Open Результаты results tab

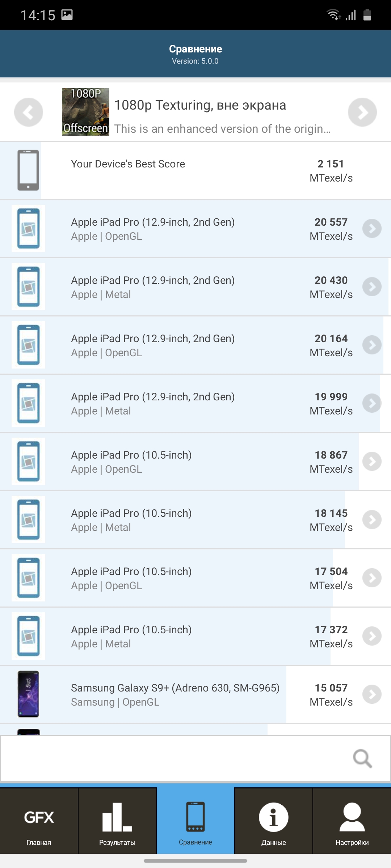pos(117,821)
